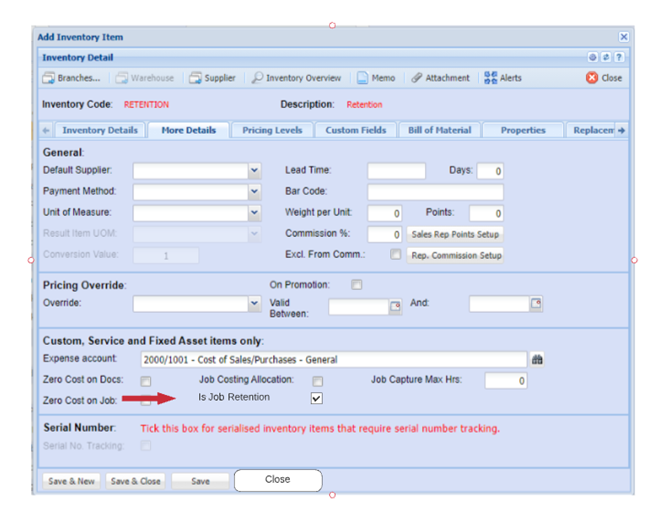This screenshot has height=523, width=650.
Task: Open Inventory Overview magnifier tool
Action: coord(296,78)
